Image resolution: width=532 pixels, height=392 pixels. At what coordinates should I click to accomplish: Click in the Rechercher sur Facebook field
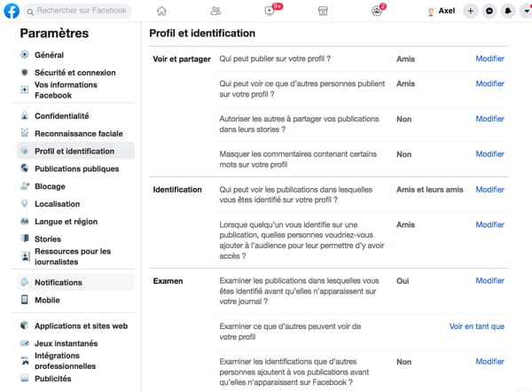point(77,11)
